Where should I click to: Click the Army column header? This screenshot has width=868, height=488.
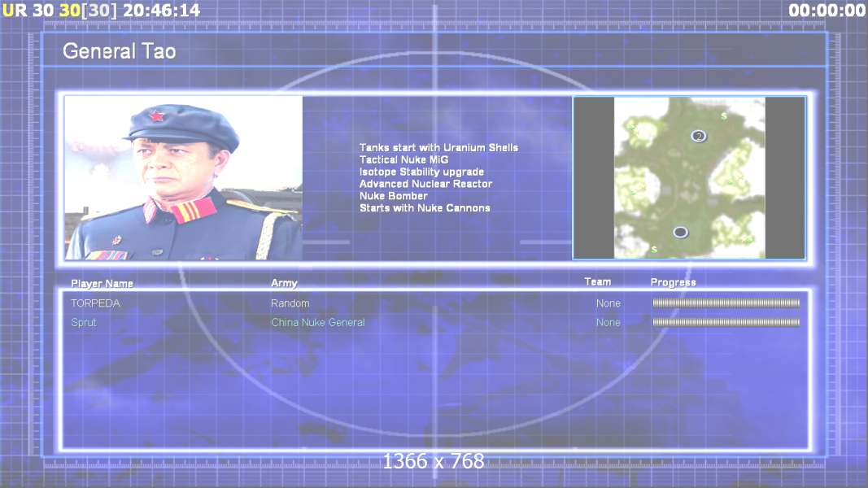click(x=284, y=283)
